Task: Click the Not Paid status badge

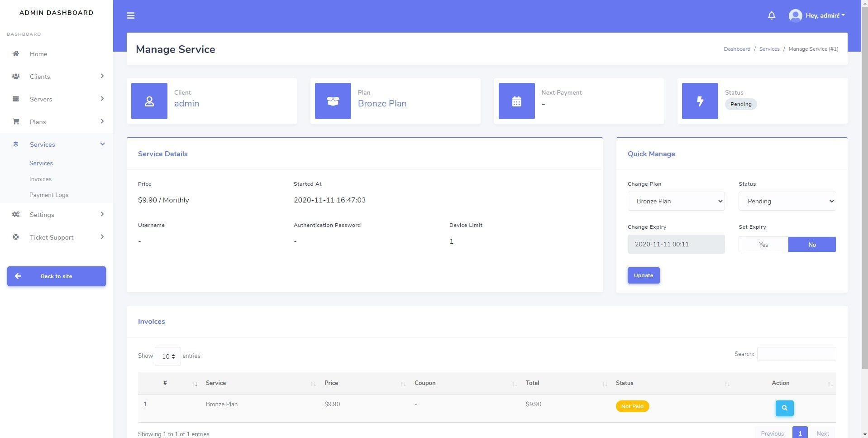Action: tap(632, 406)
